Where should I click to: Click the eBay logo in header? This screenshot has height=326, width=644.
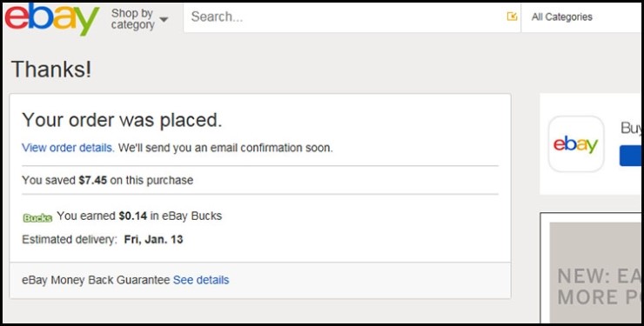pos(51,19)
